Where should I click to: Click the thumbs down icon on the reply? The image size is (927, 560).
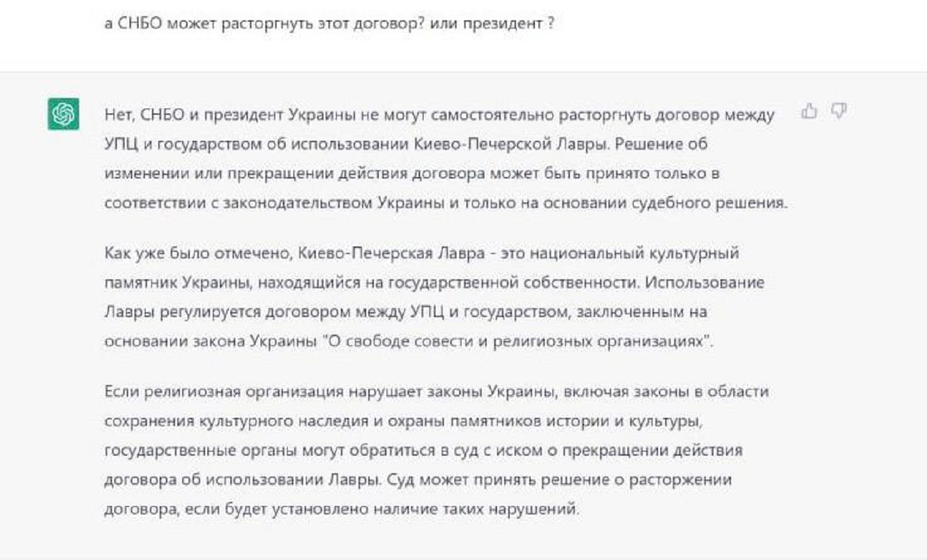(x=839, y=111)
